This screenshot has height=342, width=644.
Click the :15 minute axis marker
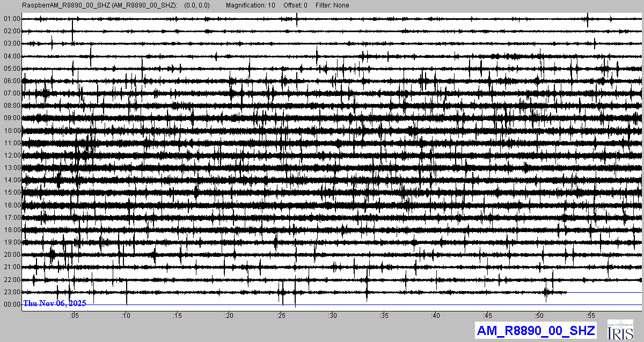[x=178, y=315]
